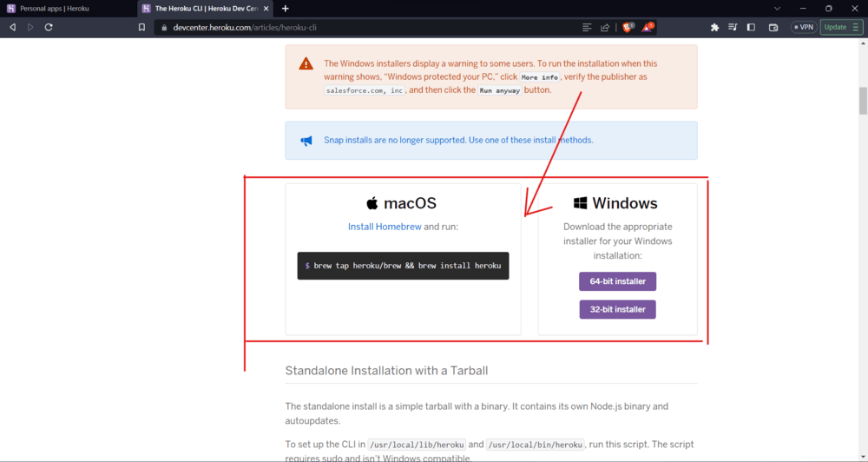Click the /usr/local/lib/heroku path text

(x=417, y=445)
